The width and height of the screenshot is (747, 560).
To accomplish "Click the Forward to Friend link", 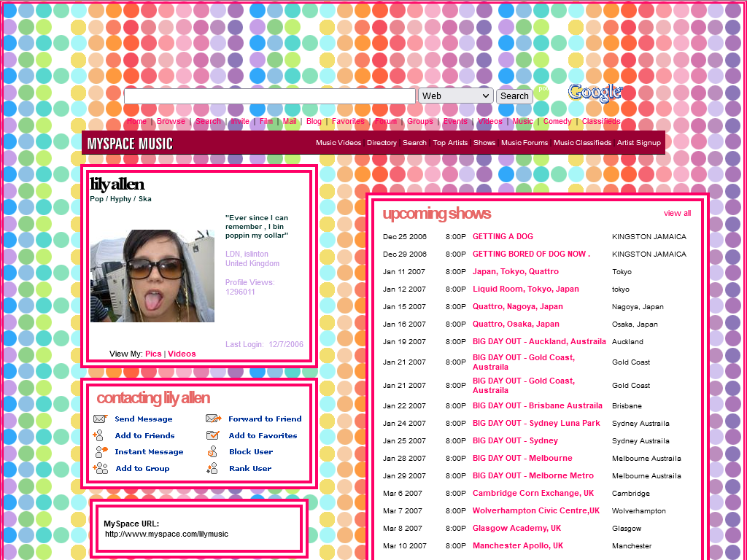I will pos(265,419).
